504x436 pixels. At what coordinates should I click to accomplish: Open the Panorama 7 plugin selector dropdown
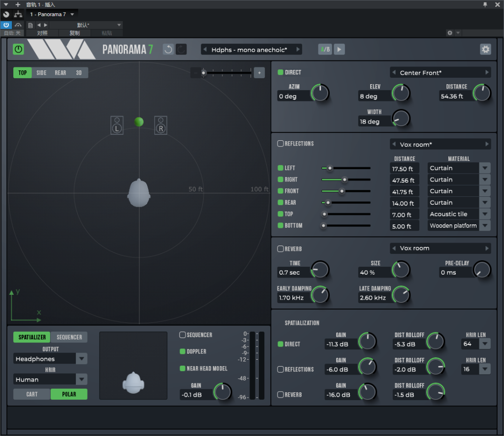pyautogui.click(x=51, y=14)
